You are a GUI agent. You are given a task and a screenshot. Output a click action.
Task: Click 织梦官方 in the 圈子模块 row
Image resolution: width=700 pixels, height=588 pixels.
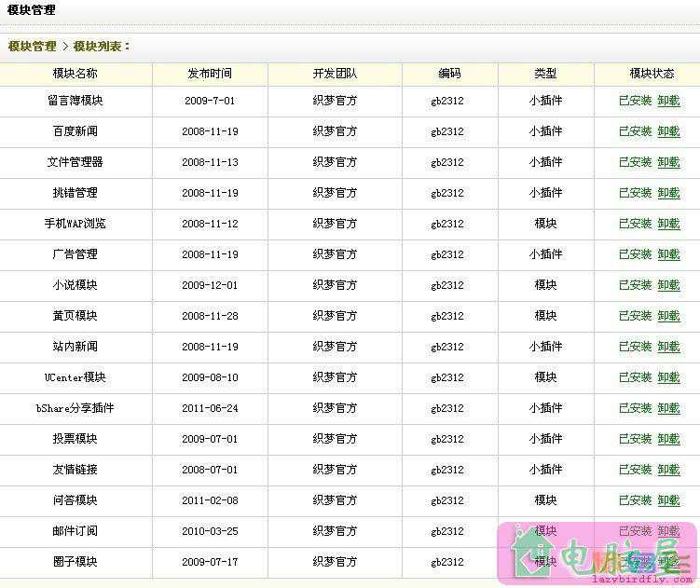point(335,562)
